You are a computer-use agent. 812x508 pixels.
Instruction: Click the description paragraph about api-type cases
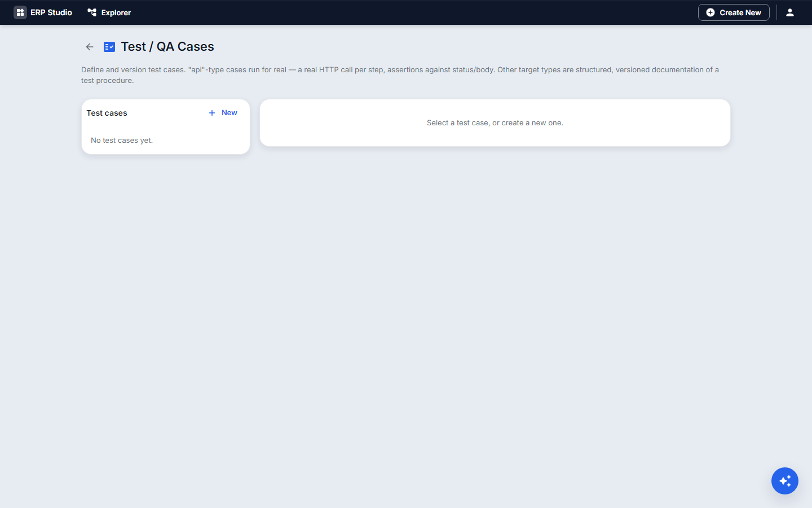click(400, 75)
